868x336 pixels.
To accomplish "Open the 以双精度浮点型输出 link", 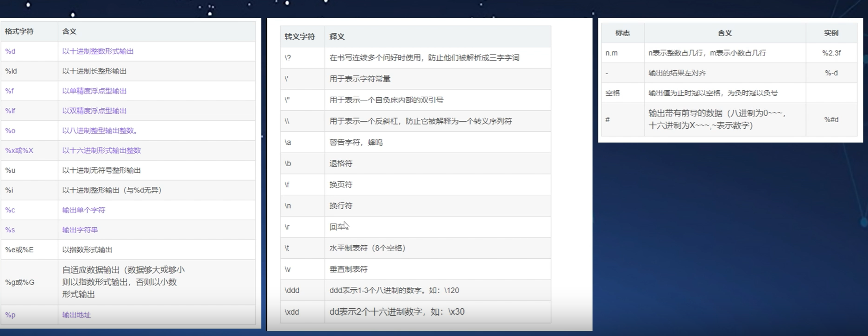I will (x=94, y=111).
